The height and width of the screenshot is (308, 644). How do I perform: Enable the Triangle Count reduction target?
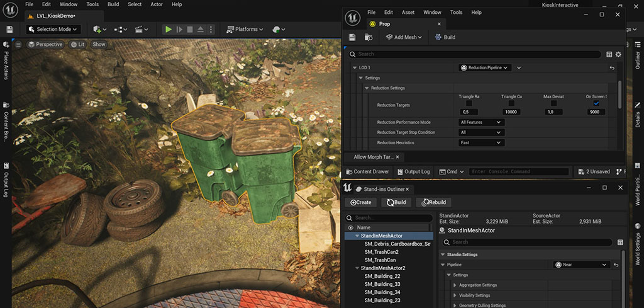[x=511, y=103]
